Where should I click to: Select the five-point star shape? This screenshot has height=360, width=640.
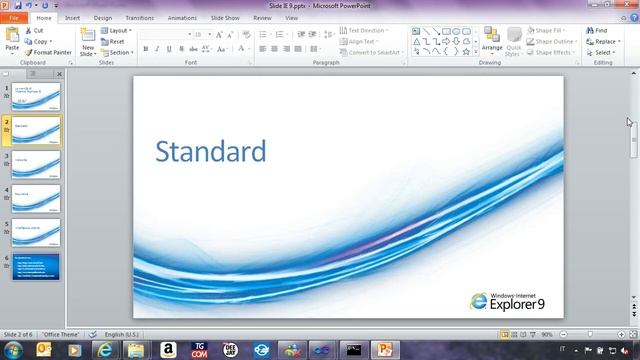click(x=466, y=52)
